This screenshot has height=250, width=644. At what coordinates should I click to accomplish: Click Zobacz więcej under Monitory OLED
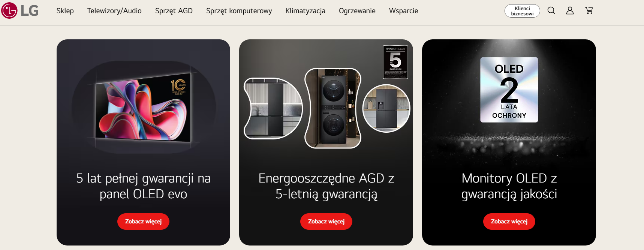coord(509,222)
